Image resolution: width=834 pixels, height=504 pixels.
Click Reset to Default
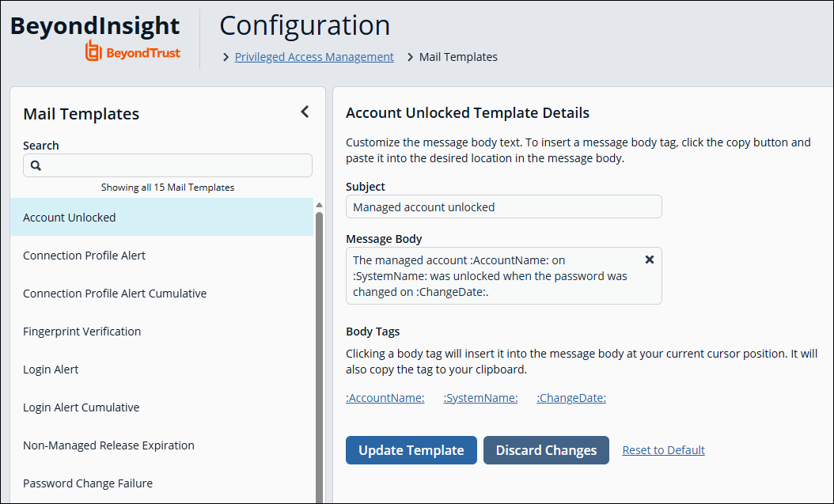coord(663,449)
